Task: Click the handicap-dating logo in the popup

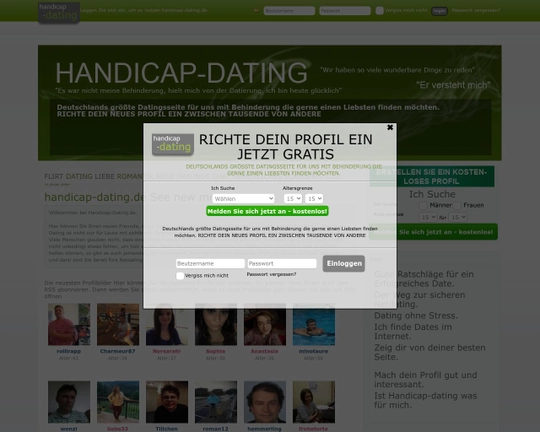Action: pos(173,144)
